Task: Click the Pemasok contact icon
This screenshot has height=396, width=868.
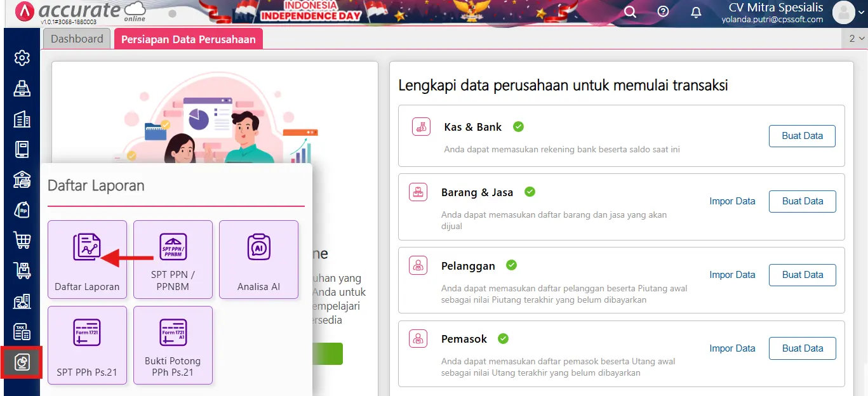Action: pyautogui.click(x=417, y=338)
